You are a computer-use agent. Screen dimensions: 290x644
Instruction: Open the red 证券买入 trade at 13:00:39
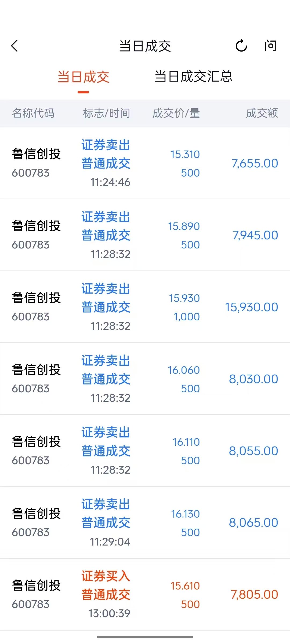[145, 595]
